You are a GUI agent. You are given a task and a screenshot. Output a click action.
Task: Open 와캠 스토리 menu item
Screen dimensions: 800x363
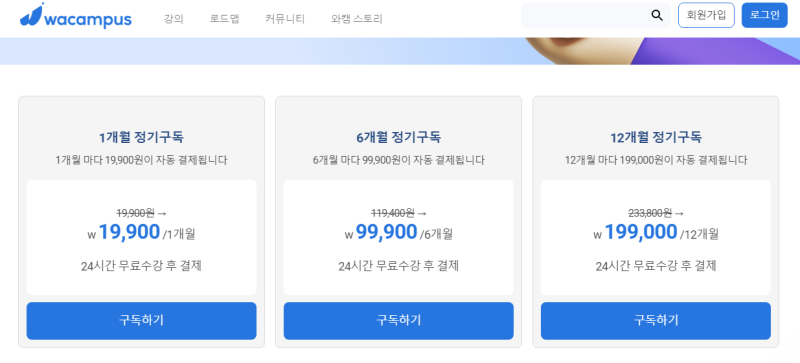(357, 19)
